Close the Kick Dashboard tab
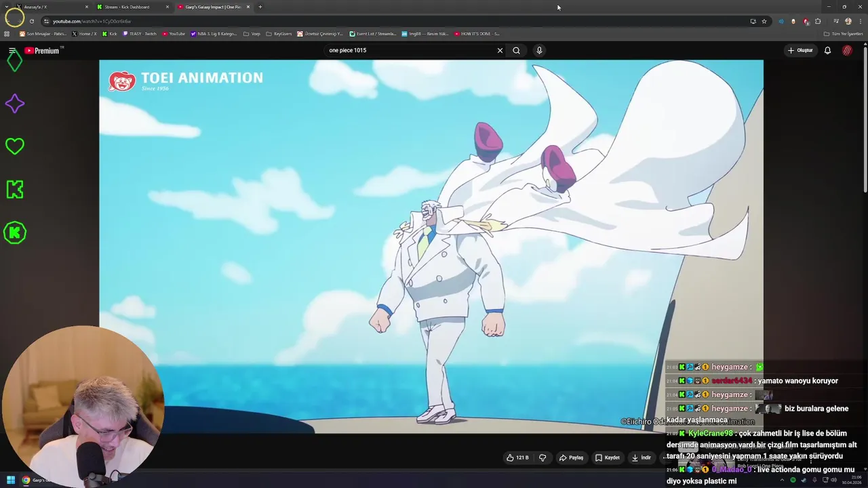Viewport: 868px width, 488px height. tap(167, 7)
